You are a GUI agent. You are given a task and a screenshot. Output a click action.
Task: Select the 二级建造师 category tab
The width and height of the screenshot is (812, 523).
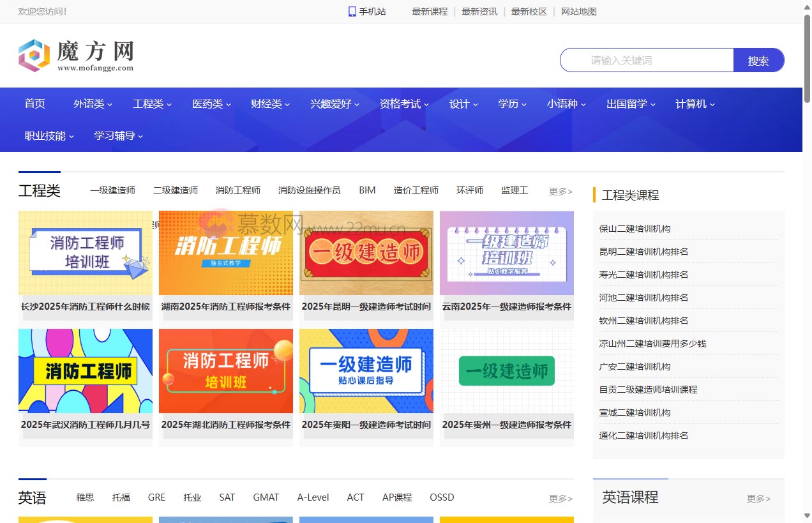click(x=176, y=190)
